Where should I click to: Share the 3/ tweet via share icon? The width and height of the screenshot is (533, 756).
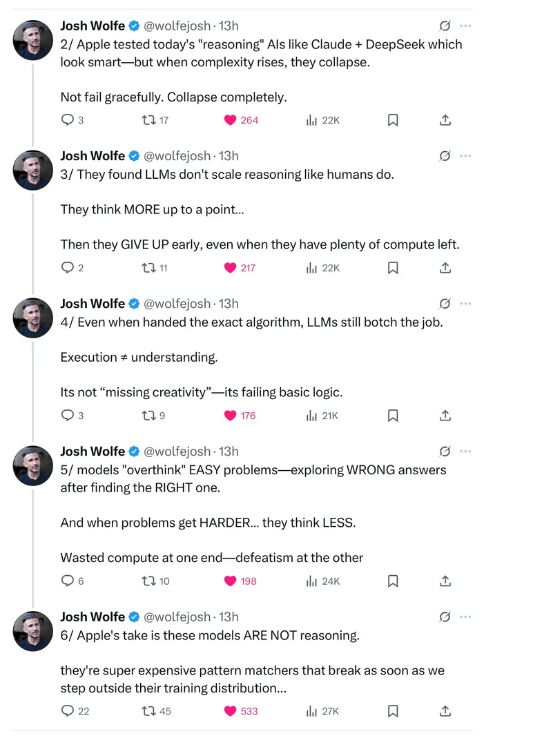[x=445, y=268]
